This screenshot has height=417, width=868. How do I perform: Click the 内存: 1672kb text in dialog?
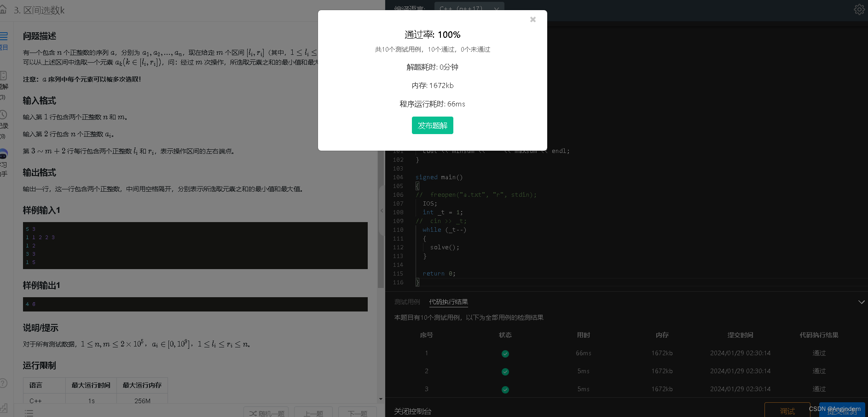(432, 86)
